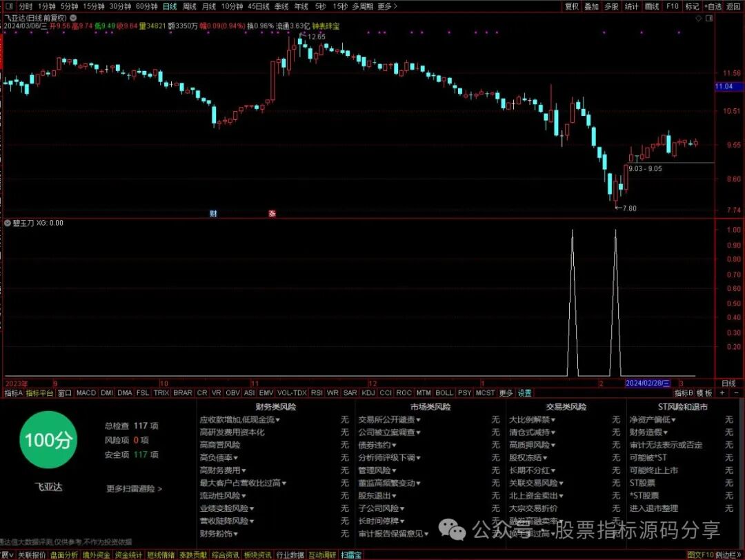
Task: Click the 100分 green score circle
Action: (x=48, y=440)
